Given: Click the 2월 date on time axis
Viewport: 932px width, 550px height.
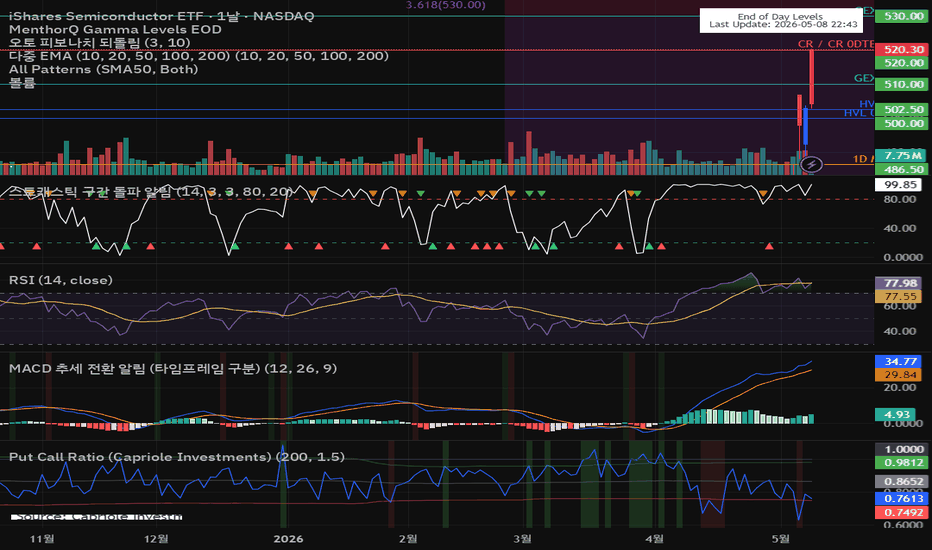Looking at the screenshot, I should (x=408, y=539).
